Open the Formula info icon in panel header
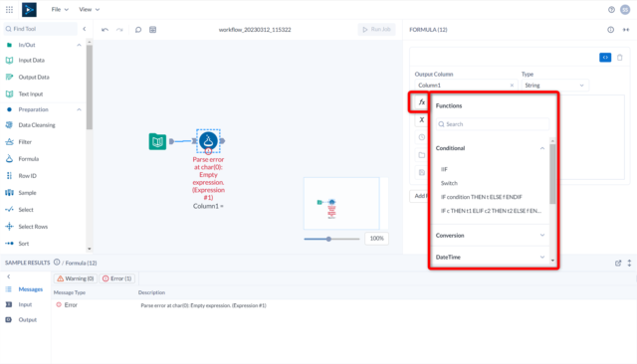 point(610,30)
